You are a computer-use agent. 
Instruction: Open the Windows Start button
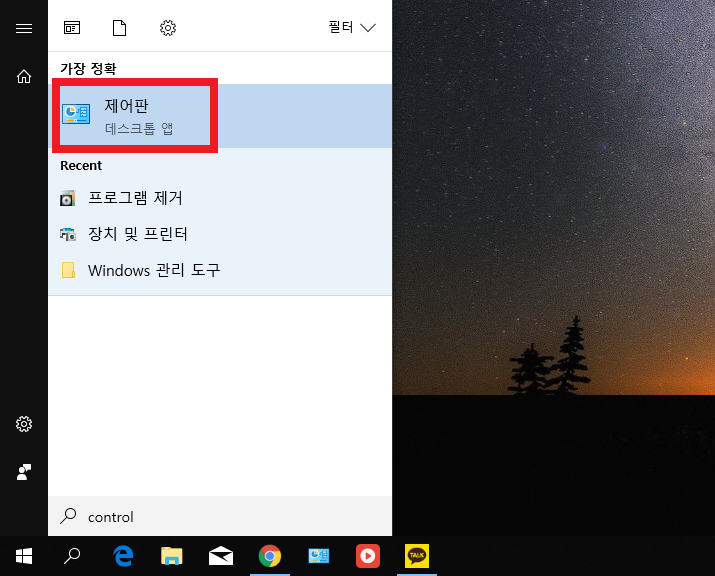point(24,556)
